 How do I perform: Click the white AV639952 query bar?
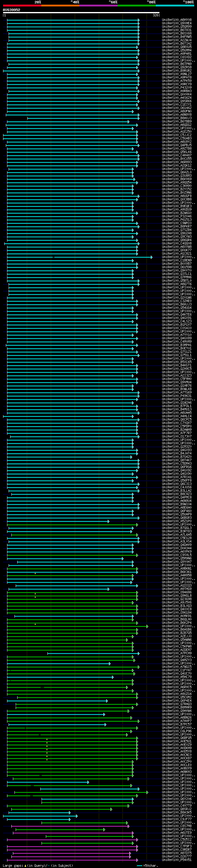pos(81,12)
